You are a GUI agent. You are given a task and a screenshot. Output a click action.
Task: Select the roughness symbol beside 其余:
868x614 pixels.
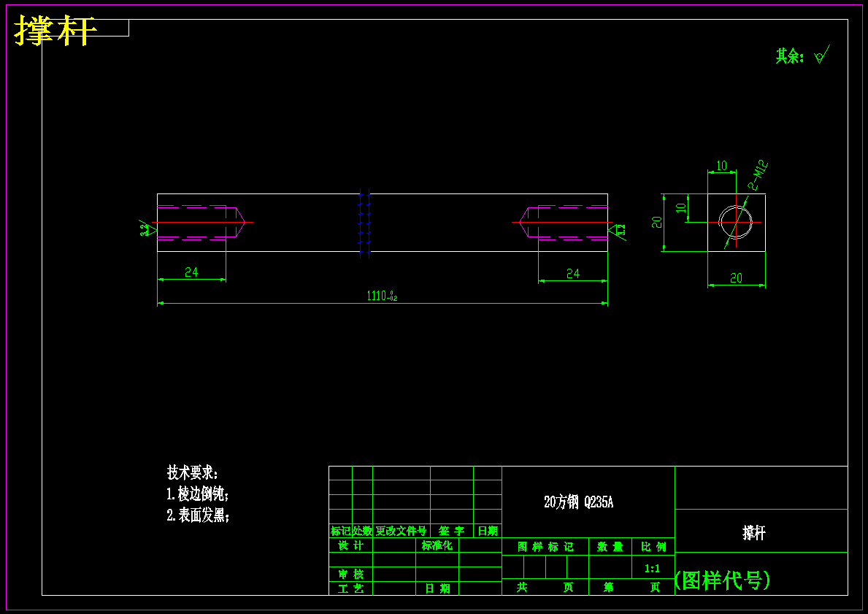point(822,55)
